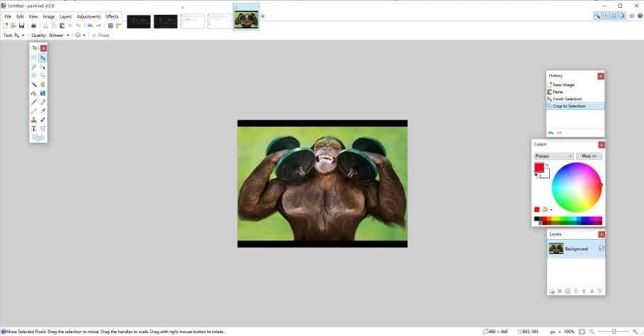
Task: Open the Image menu
Action: tap(48, 16)
